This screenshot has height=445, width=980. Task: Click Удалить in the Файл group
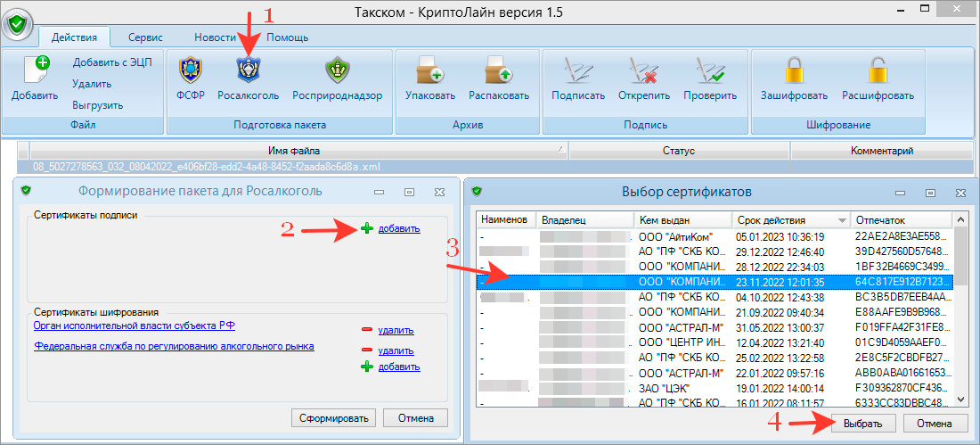coord(92,83)
